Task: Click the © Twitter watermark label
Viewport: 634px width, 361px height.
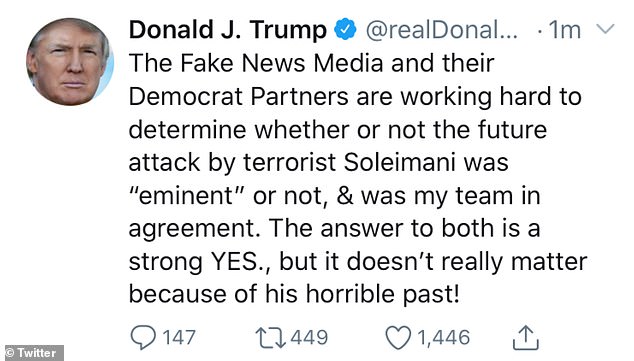Action: [x=32, y=353]
